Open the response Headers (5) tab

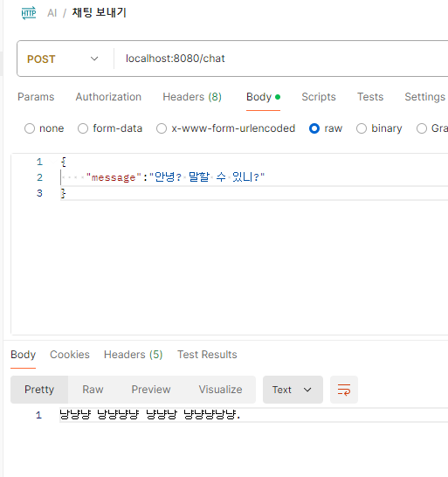coord(134,355)
